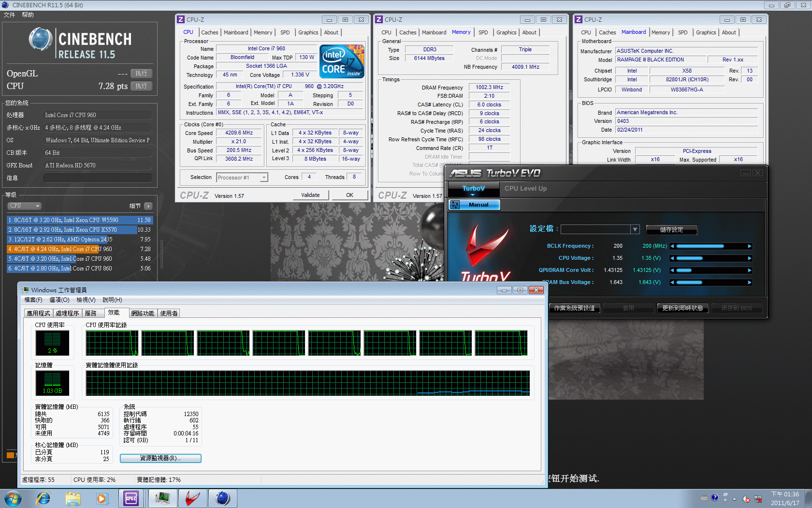Decrease CPU Voltage with left arrow
This screenshot has height=508, width=812.
pyautogui.click(x=672, y=258)
